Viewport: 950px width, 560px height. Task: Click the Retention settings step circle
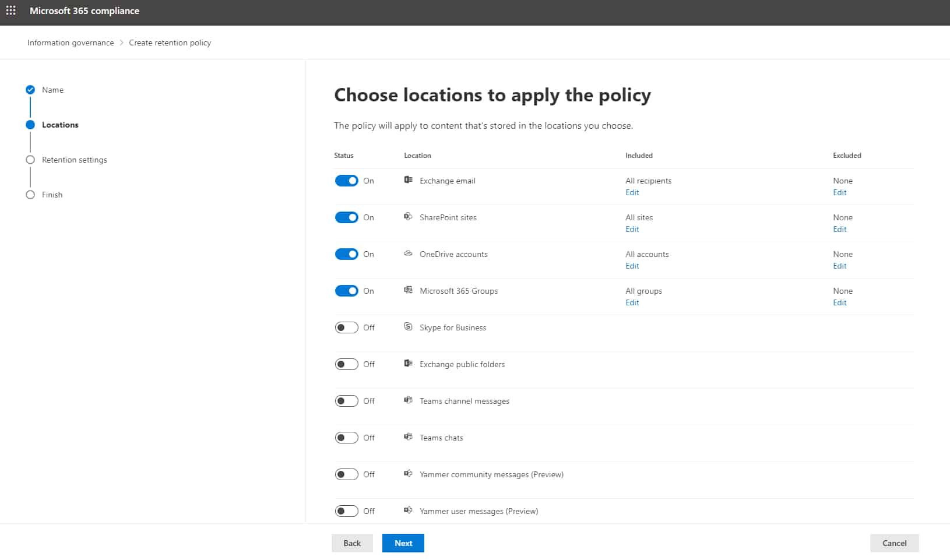point(30,160)
